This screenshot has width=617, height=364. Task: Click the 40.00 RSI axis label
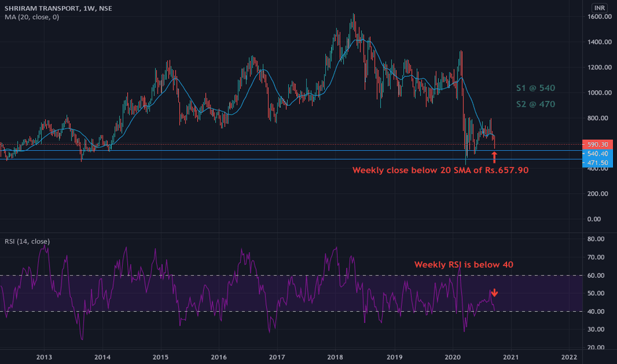click(x=596, y=311)
